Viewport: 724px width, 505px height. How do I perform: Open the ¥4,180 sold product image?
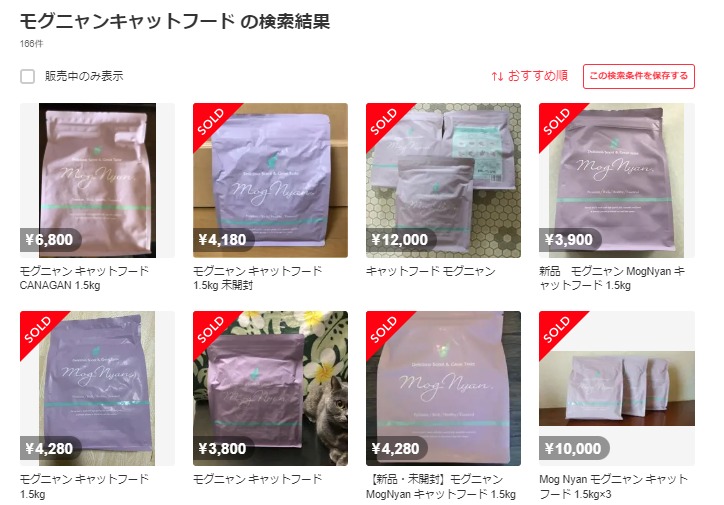[270, 180]
